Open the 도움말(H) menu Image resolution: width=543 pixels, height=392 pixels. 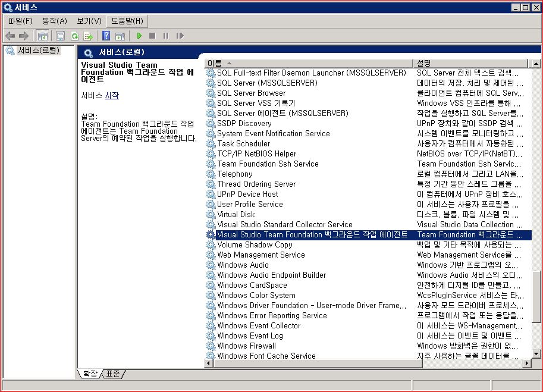(x=127, y=20)
